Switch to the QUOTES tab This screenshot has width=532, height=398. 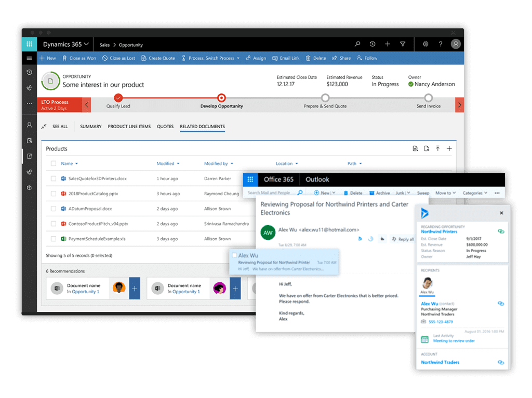[x=165, y=127]
